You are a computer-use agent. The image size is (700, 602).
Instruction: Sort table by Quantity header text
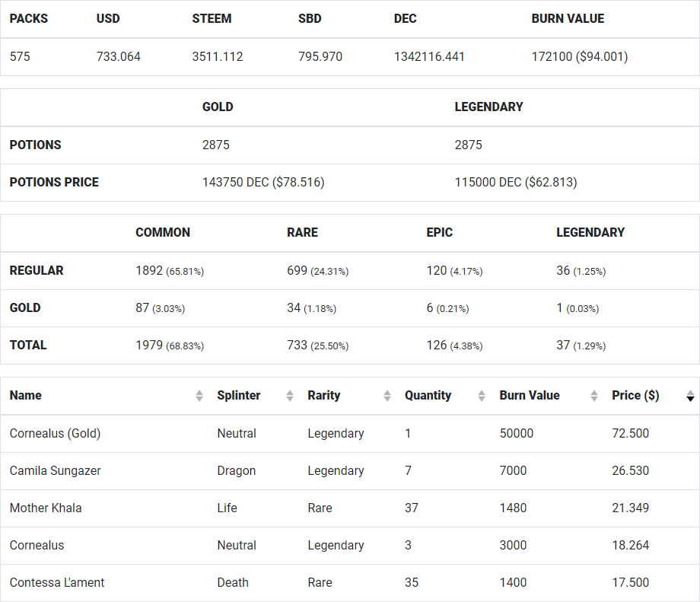pos(428,395)
